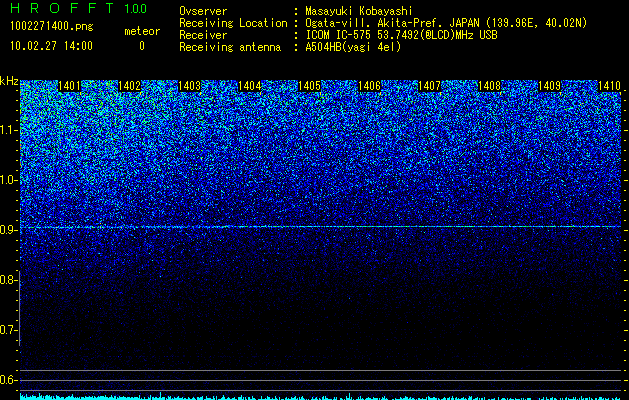Click the 1407 time marker

click(429, 86)
